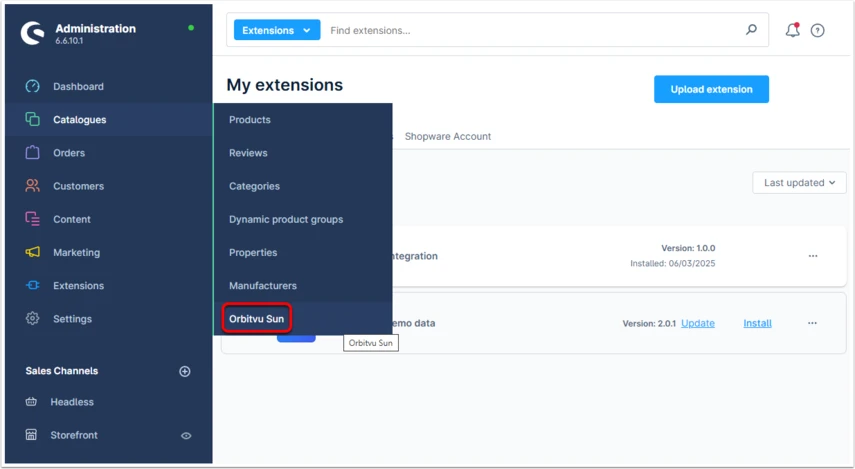Image resolution: width=855 pixels, height=469 pixels.
Task: Toggle Storefront visibility eye icon
Action: point(186,436)
